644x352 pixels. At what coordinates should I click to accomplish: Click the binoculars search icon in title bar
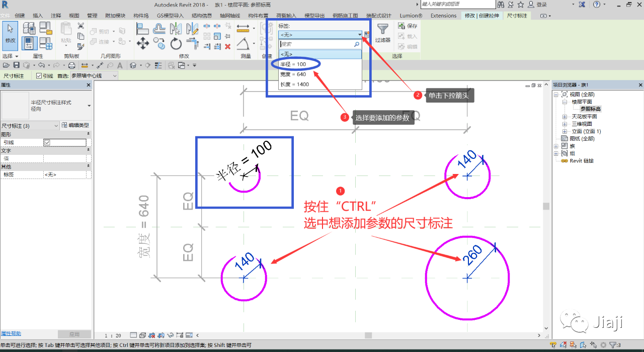pos(501,4)
